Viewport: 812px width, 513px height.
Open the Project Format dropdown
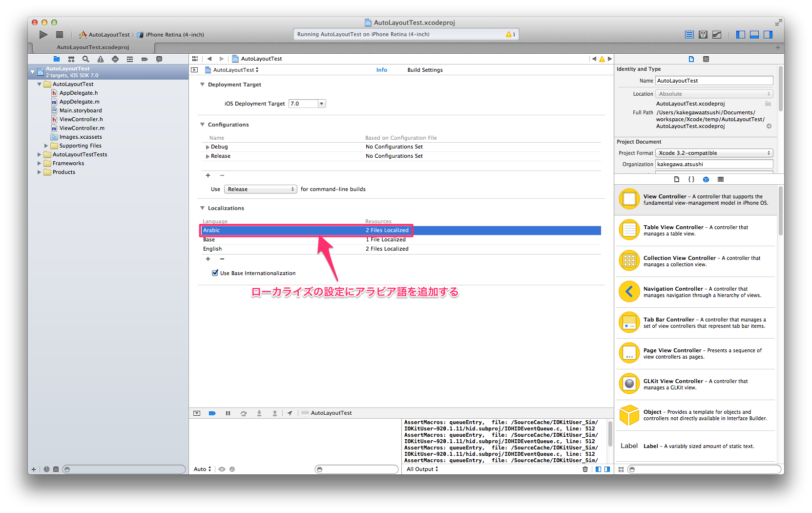(768, 152)
